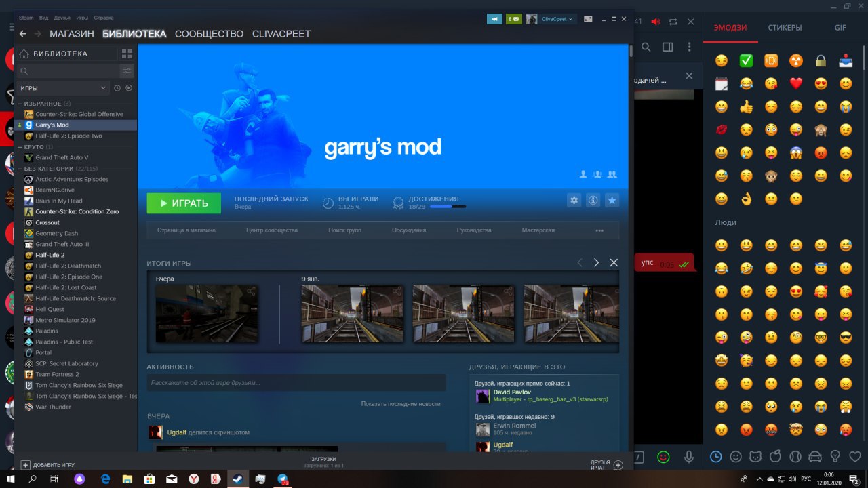Toggle sort by recent activity clock icon
The width and height of the screenshot is (868, 488).
coord(117,88)
